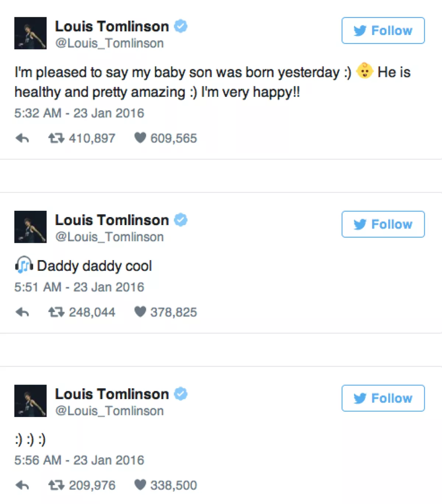Like the tweet with 338,500 likes
The height and width of the screenshot is (504, 442).
click(x=140, y=485)
